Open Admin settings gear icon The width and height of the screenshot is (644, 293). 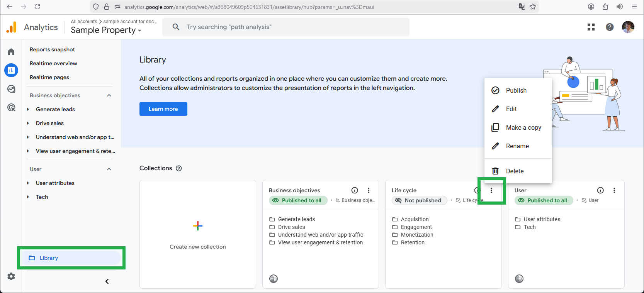click(x=11, y=276)
